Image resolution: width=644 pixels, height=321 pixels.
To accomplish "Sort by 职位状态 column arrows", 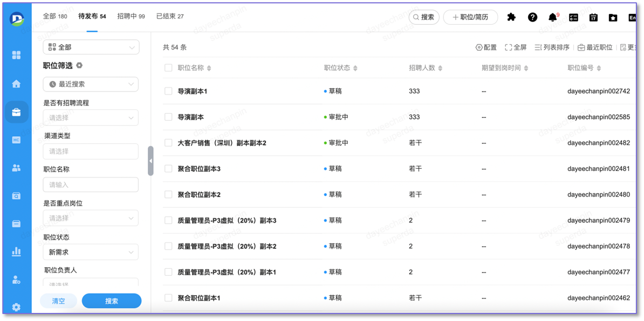I will coord(355,68).
